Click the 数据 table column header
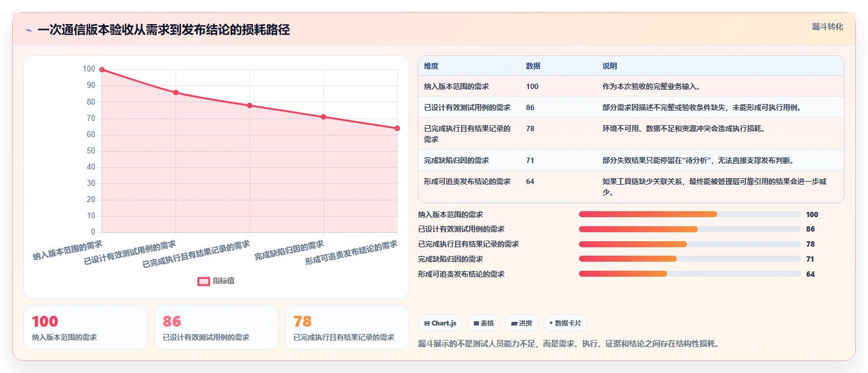The width and height of the screenshot is (868, 373). (x=533, y=66)
